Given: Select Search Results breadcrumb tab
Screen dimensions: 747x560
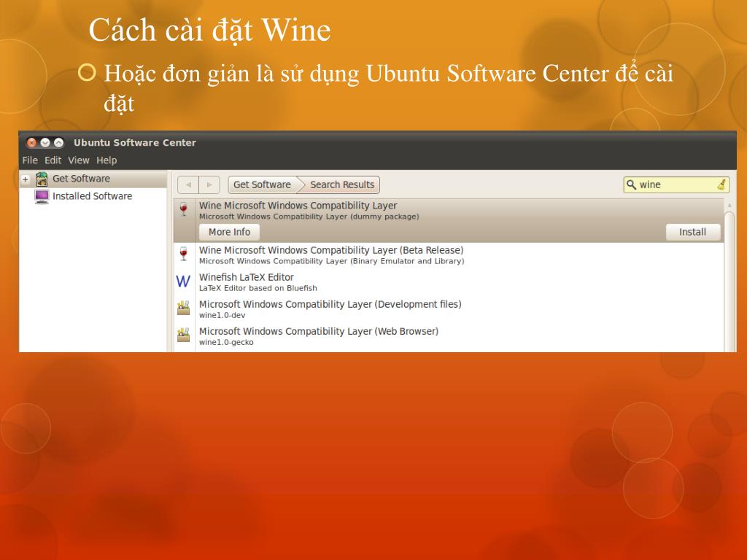Looking at the screenshot, I should click(x=342, y=184).
